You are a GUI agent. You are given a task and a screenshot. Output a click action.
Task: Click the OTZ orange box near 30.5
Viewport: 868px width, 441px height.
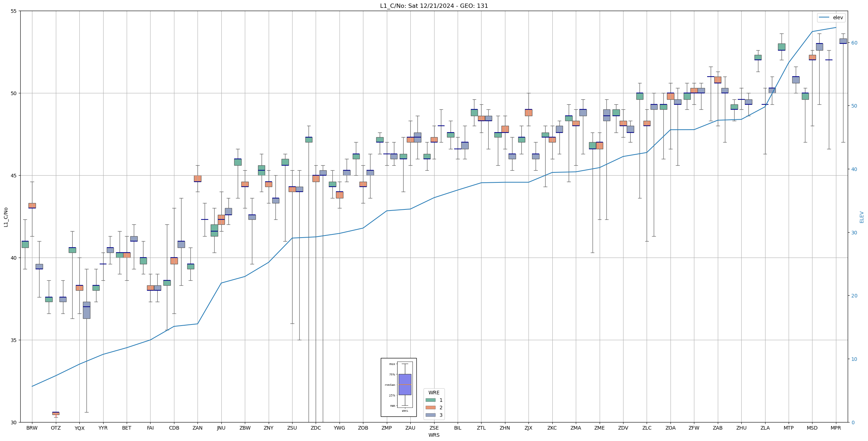point(56,413)
